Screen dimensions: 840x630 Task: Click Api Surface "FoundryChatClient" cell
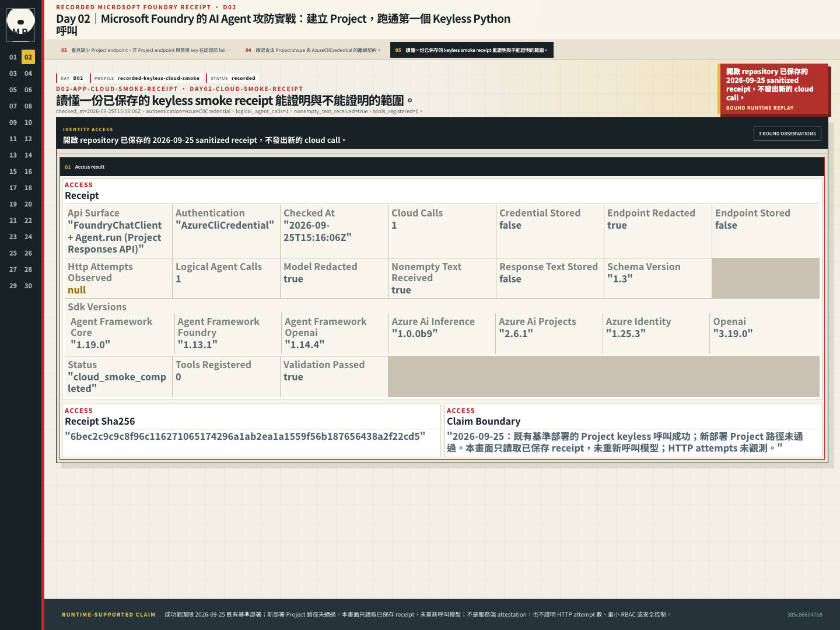pyautogui.click(x=118, y=231)
